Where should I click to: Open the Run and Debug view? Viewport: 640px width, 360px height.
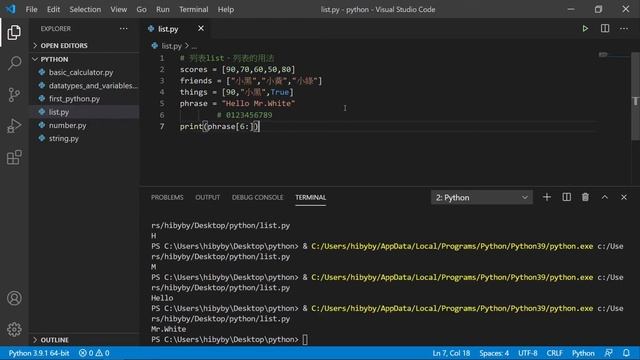(14, 126)
